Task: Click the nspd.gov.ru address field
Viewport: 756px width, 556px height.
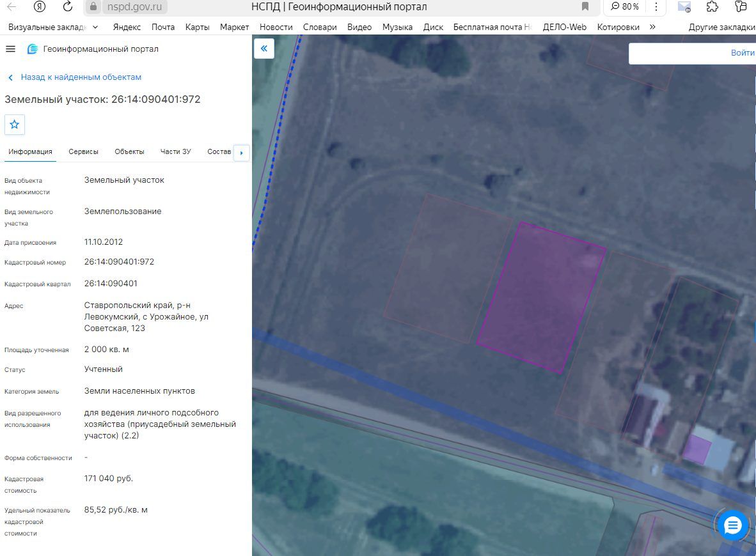Action: 134,7
